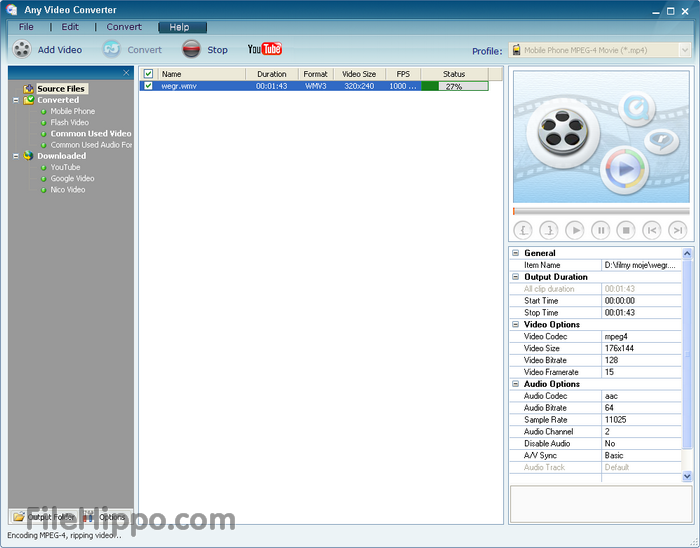This screenshot has height=548, width=700.
Task: Open the Convert menu
Action: (x=124, y=27)
